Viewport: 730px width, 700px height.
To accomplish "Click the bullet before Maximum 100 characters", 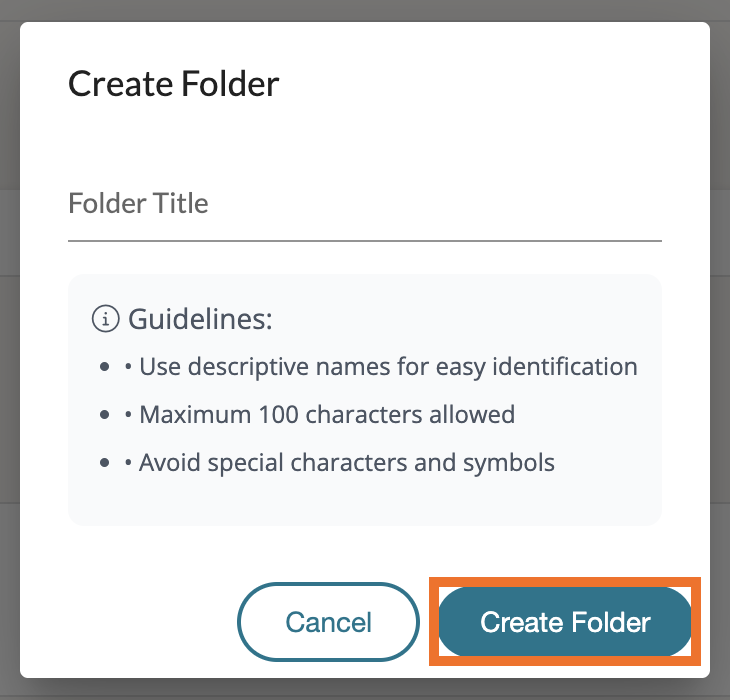I will [x=105, y=415].
